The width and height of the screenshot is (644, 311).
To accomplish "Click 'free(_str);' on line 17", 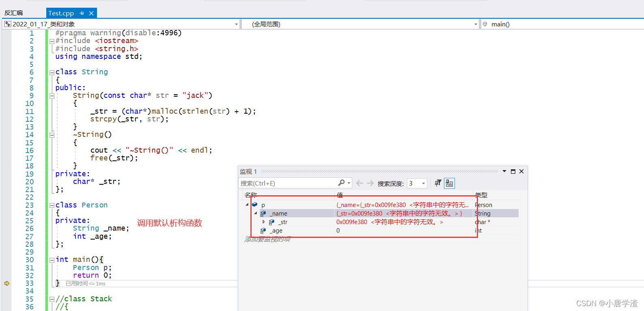I will (x=114, y=158).
